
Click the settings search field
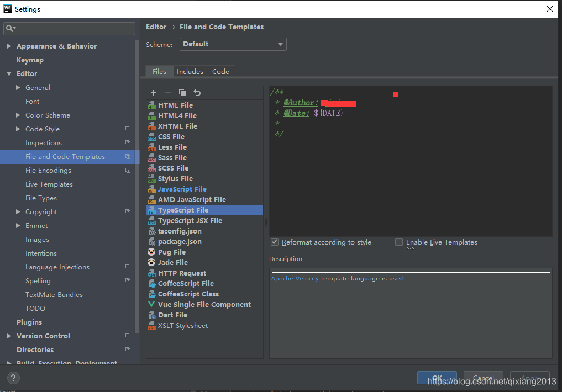tap(70, 28)
